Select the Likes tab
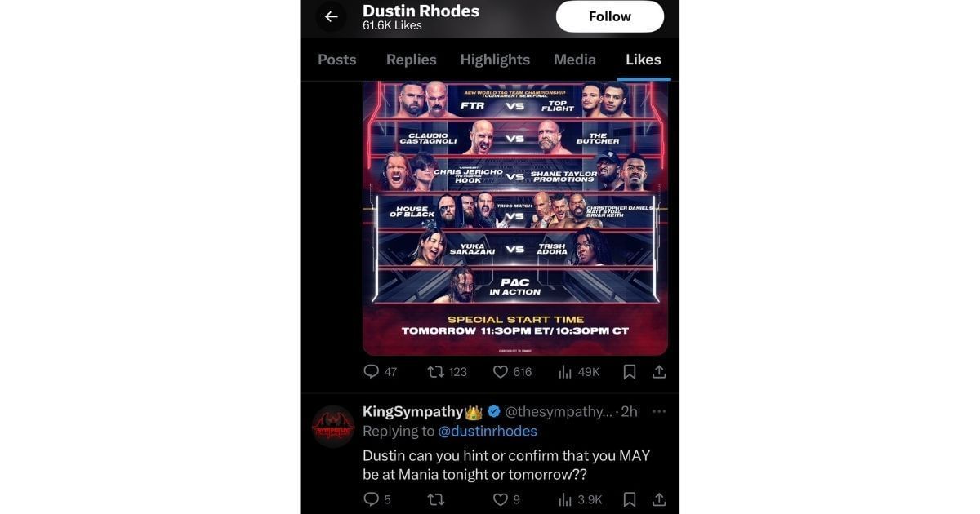 coord(644,60)
